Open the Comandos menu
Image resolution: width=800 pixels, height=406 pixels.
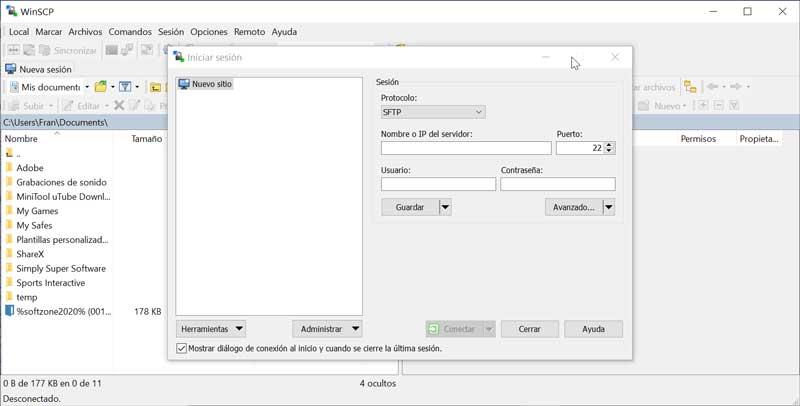pos(130,32)
